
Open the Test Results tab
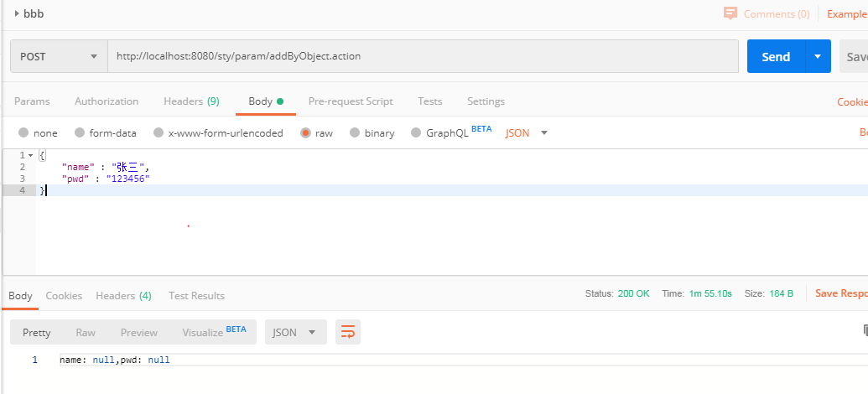(x=196, y=295)
